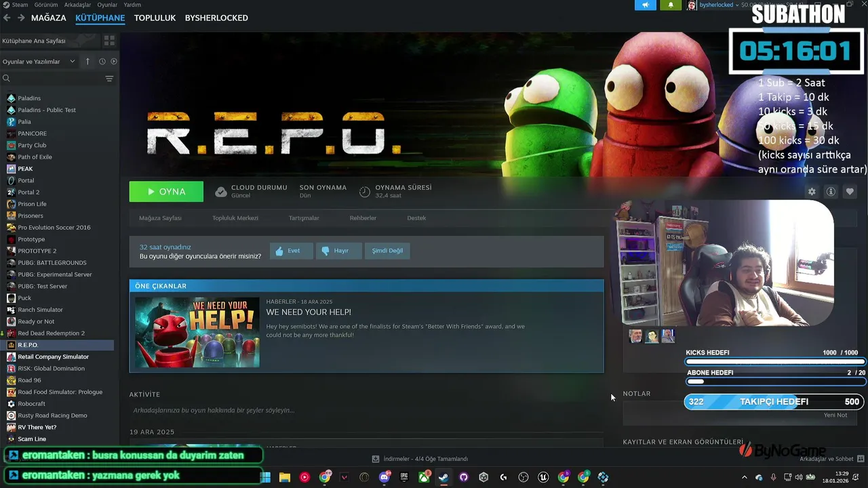Screen dimensions: 868x488
Task: Click the bysherlocked profile avatar
Action: click(x=692, y=5)
